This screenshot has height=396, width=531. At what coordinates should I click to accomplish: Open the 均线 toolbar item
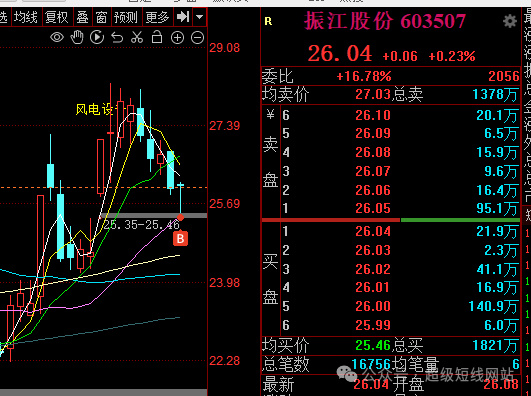(25, 17)
